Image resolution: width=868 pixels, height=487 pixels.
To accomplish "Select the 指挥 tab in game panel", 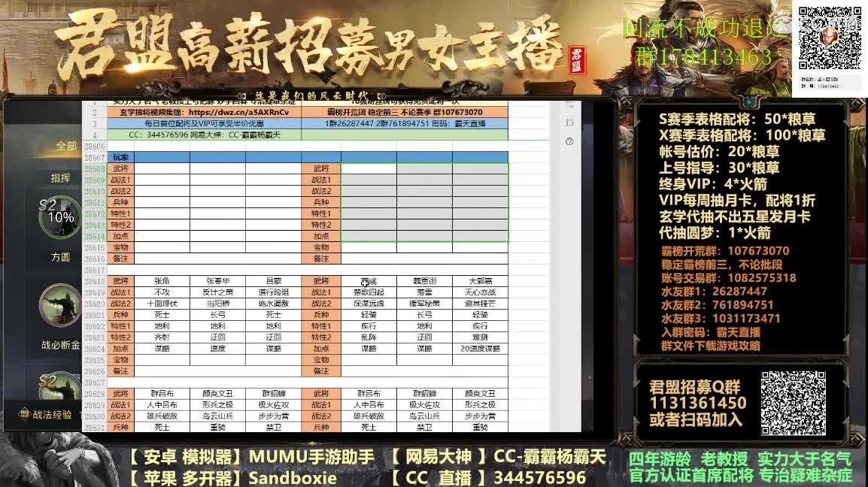I will (x=60, y=178).
